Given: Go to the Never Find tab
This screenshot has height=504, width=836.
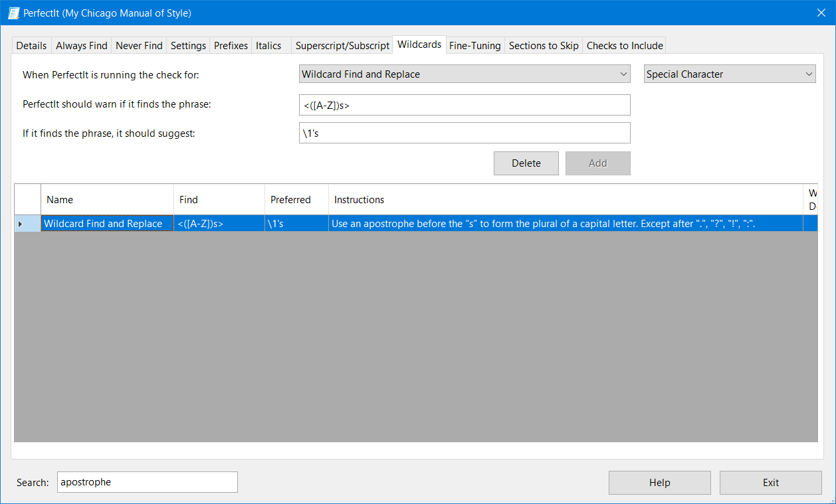Looking at the screenshot, I should [x=139, y=45].
